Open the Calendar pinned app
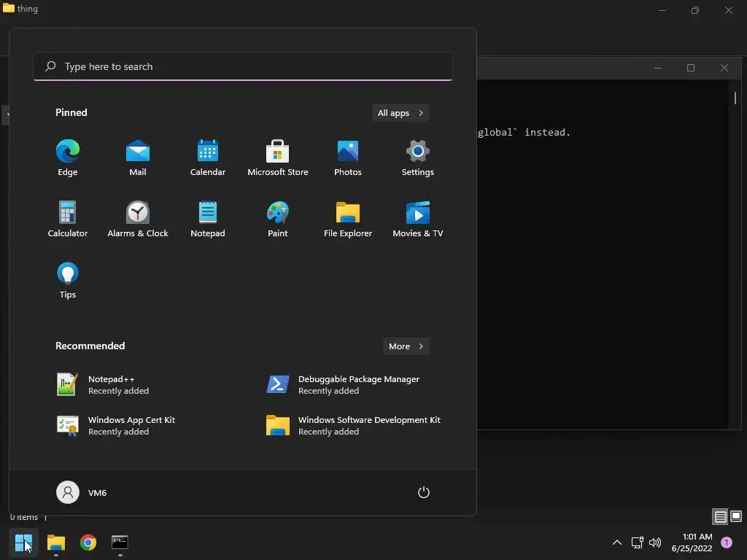 click(208, 158)
